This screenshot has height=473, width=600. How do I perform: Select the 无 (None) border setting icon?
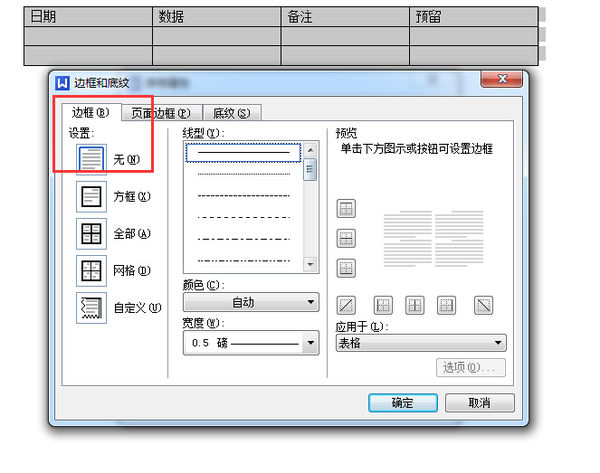coord(91,158)
